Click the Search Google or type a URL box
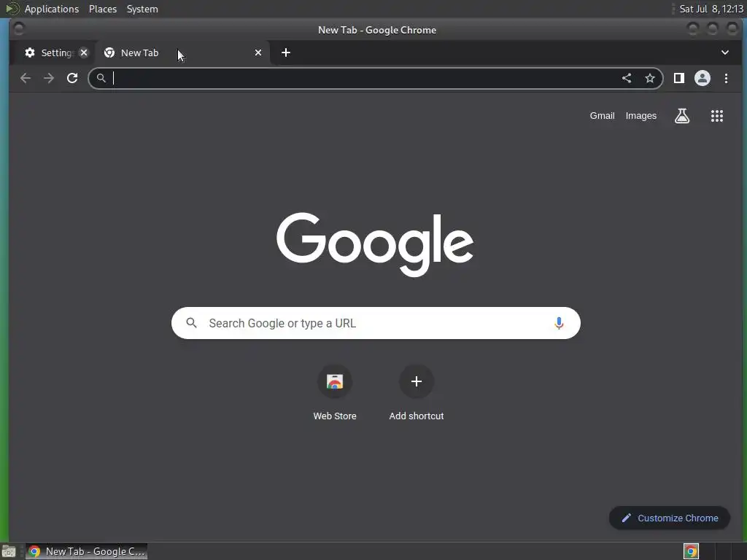747x560 pixels. (x=376, y=323)
